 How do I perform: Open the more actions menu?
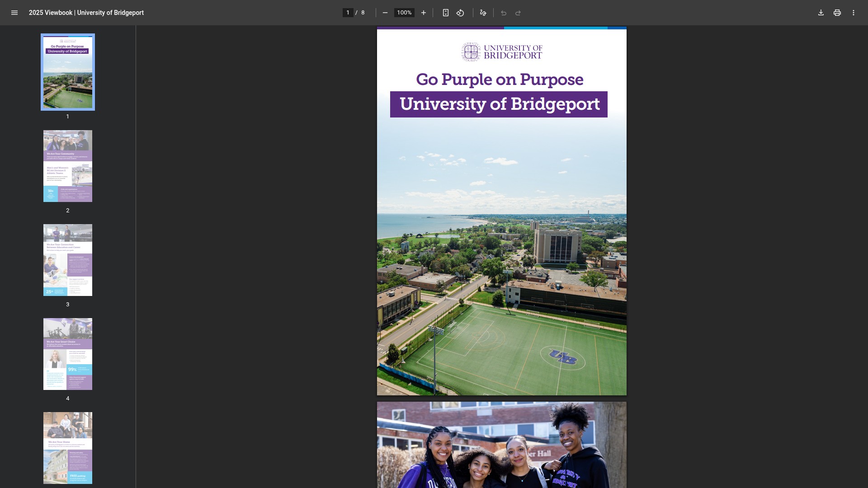[x=854, y=13]
